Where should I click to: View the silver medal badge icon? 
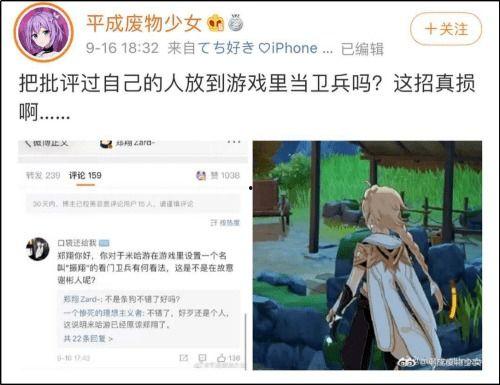pyautogui.click(x=236, y=23)
